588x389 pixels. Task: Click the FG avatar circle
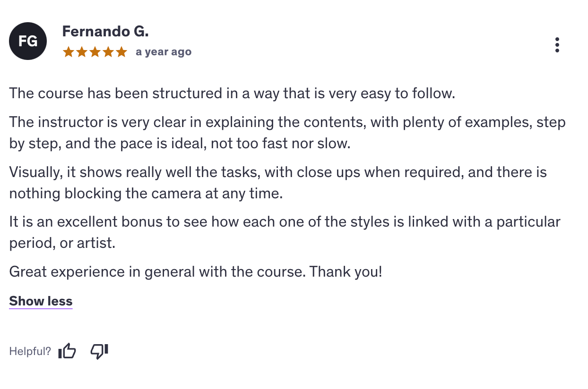pos(28,41)
